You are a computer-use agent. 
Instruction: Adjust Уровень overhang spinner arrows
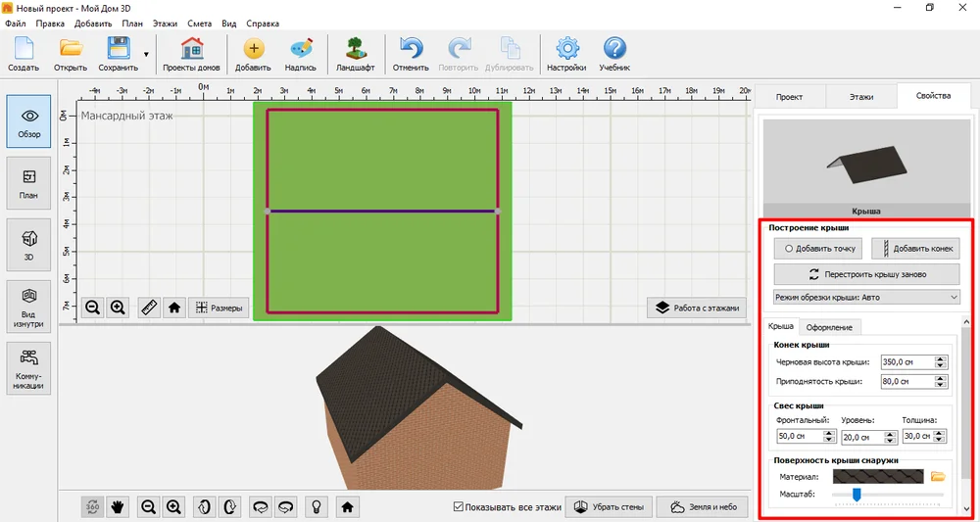pos(891,437)
